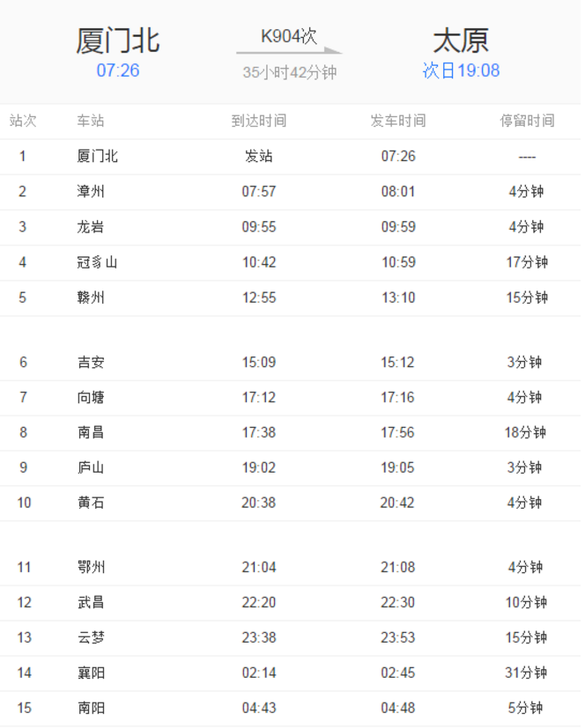Select the 龙岩 station name
Viewport: 585px width, 728px height.
(x=91, y=227)
